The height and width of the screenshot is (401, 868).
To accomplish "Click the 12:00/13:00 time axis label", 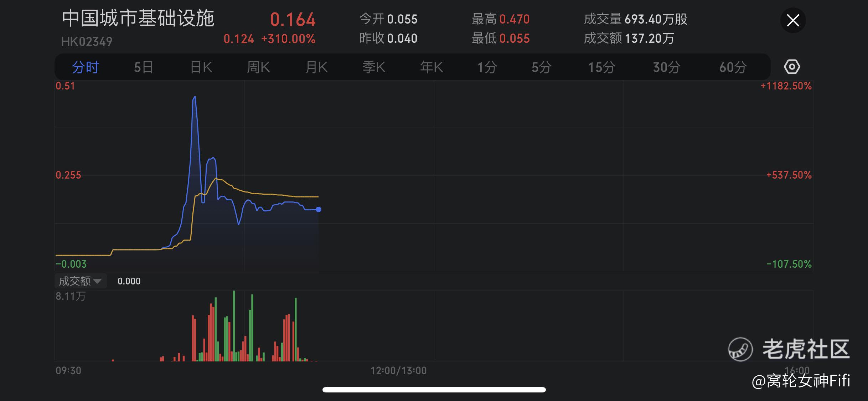I will (398, 371).
